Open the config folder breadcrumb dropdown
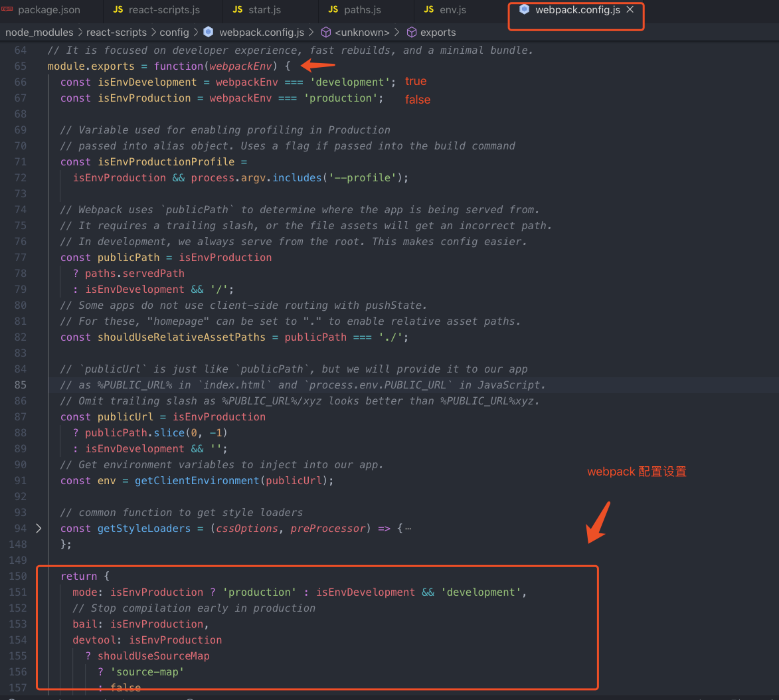This screenshot has width=779, height=700. coord(174,32)
